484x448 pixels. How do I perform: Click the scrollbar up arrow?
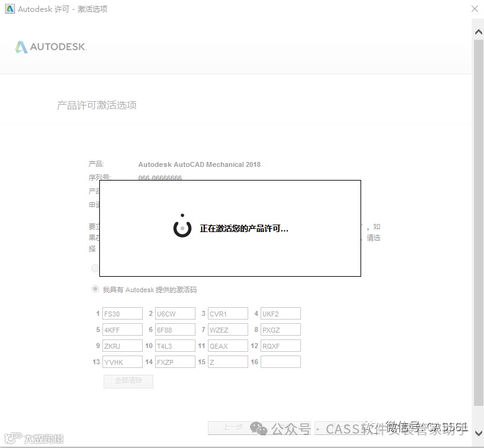(478, 32)
